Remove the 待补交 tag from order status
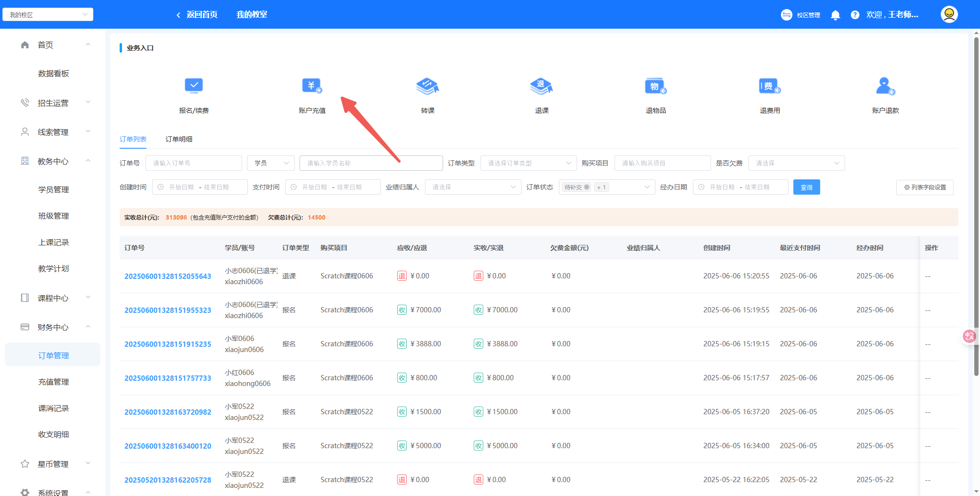 pos(587,187)
